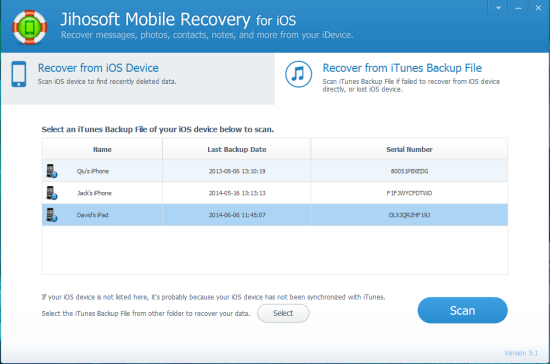Open the title bar dropdown arrow menu

pyautogui.click(x=498, y=8)
